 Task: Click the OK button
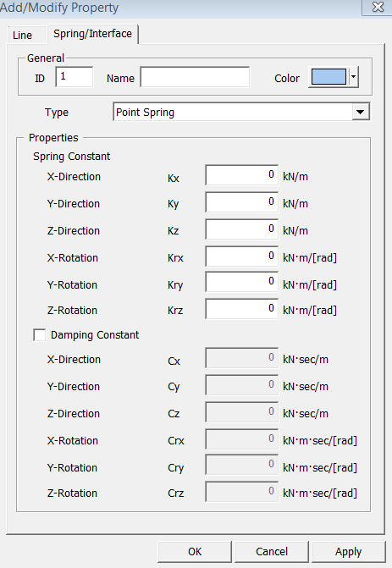click(x=195, y=551)
